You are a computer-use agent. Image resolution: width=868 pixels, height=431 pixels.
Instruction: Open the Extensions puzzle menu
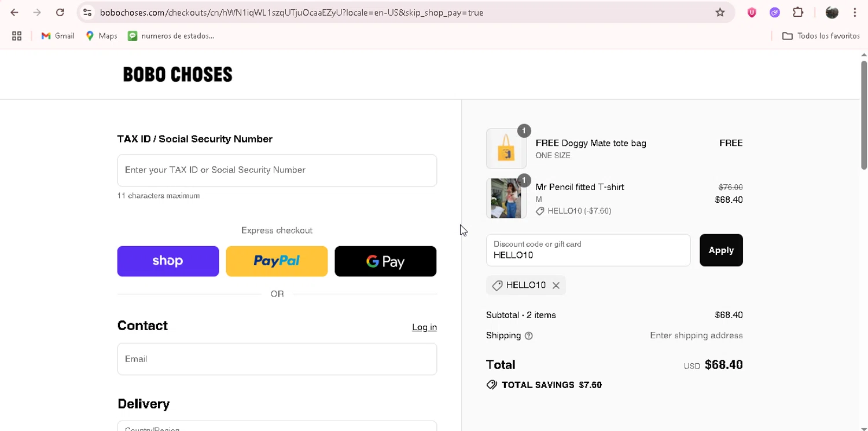[x=798, y=12]
